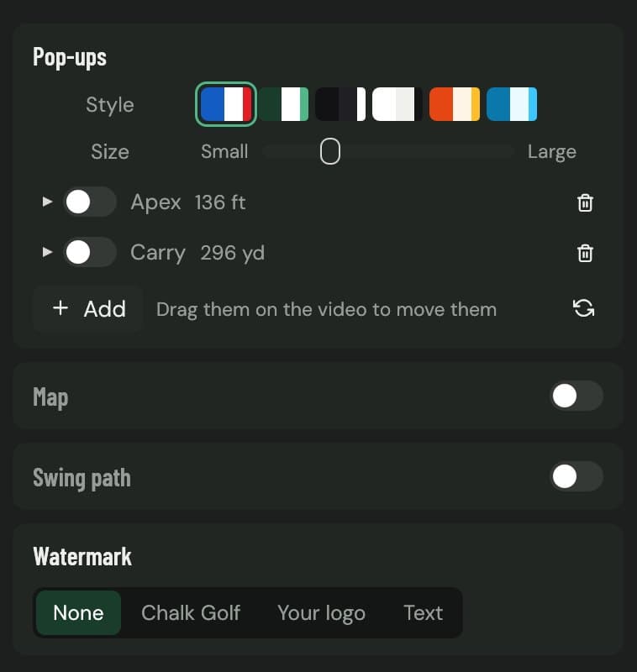Enable the Map toggle
The width and height of the screenshot is (637, 672).
coord(576,396)
